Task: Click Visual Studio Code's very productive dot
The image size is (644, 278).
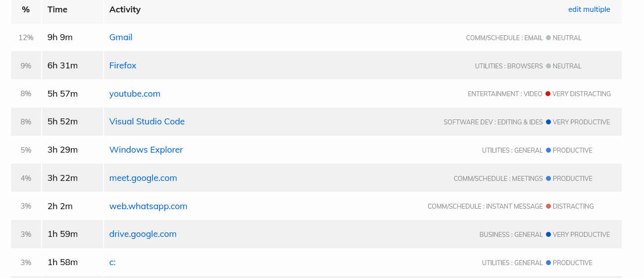Action: (x=548, y=122)
